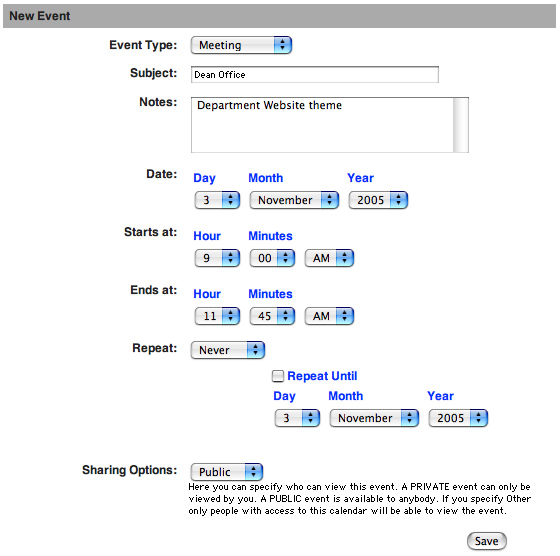The image size is (560, 556).
Task: Click the Subject field containing Dean Office
Action: [315, 75]
